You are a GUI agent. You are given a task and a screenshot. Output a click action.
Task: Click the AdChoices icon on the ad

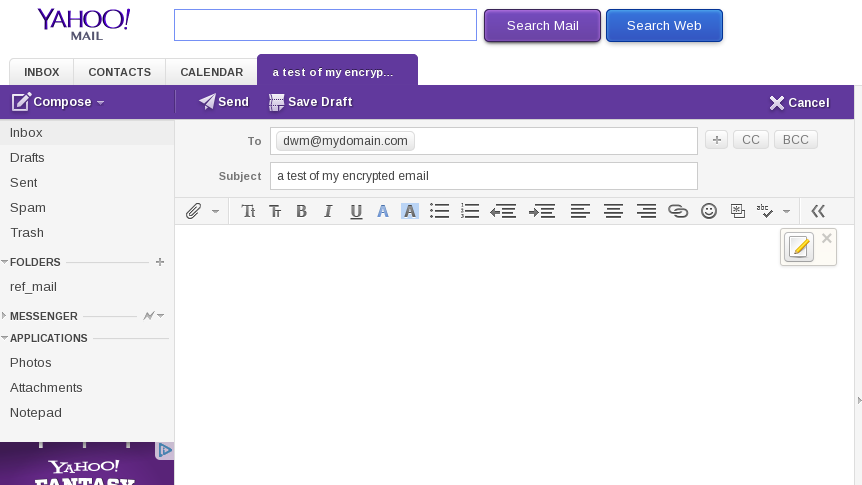[x=164, y=451]
